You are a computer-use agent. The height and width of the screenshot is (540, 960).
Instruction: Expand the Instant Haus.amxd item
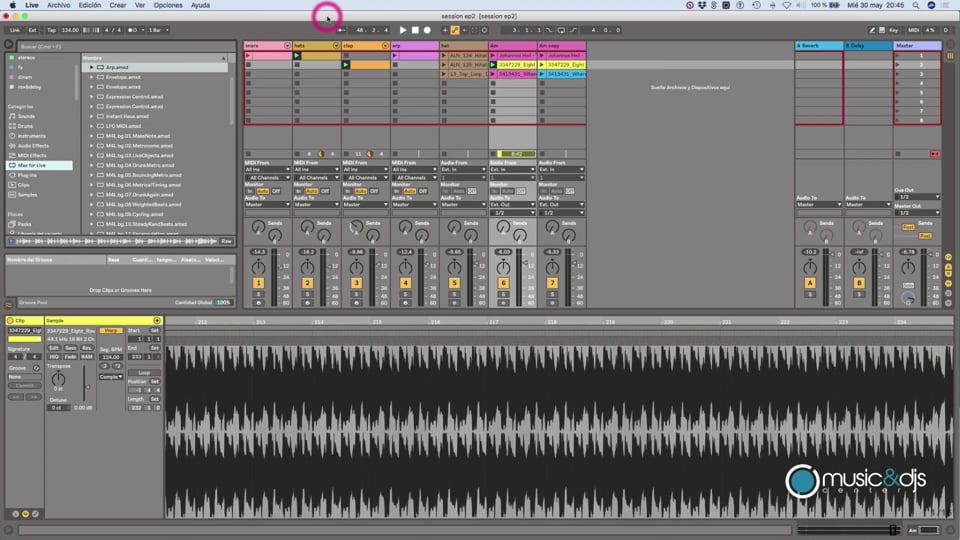point(92,116)
